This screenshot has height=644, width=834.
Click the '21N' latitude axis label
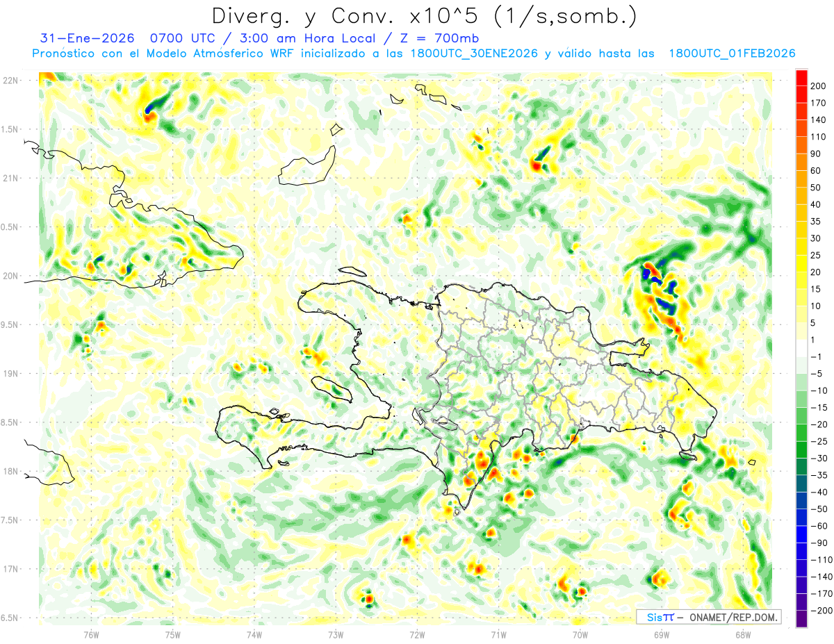[10, 179]
